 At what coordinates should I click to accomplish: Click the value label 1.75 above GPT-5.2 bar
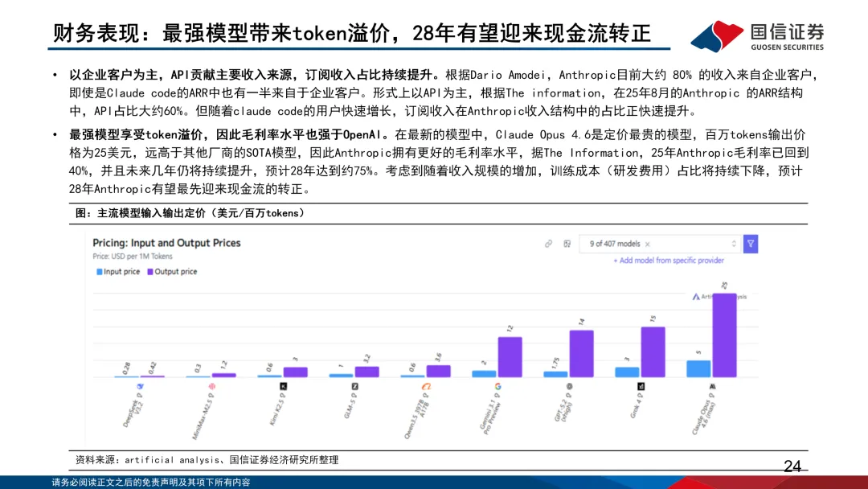(555, 363)
